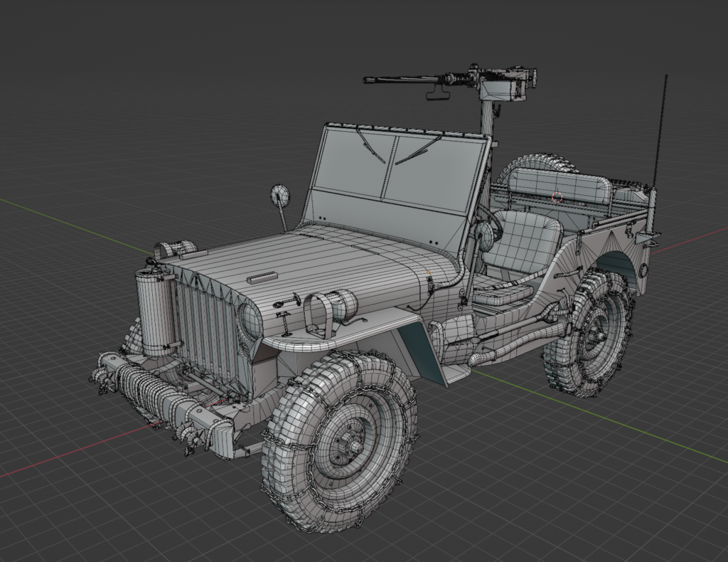This screenshot has height=562, width=728.
Task: Select the round side mirror on pole
Action: [281, 195]
